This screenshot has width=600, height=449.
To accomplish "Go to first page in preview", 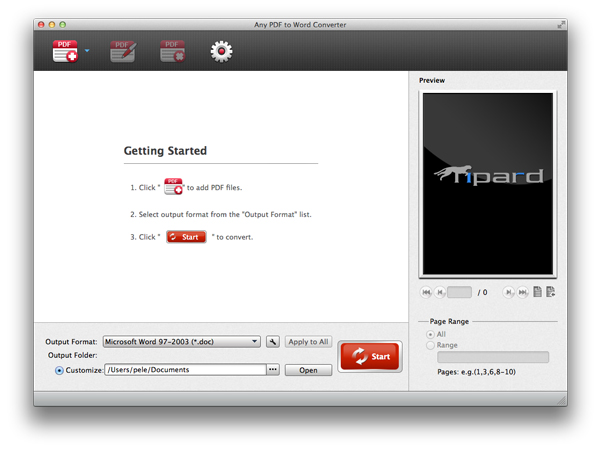I will click(426, 292).
